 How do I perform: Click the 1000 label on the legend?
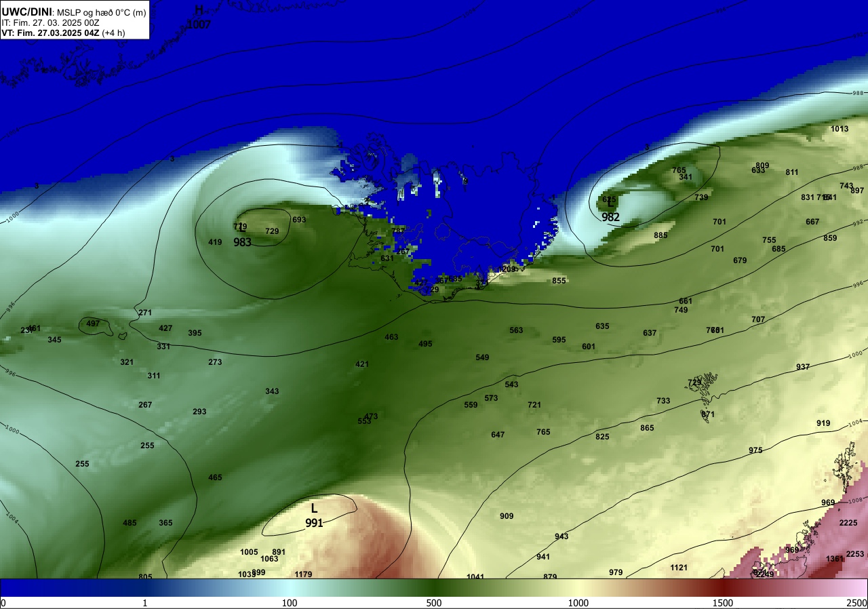[578, 603]
